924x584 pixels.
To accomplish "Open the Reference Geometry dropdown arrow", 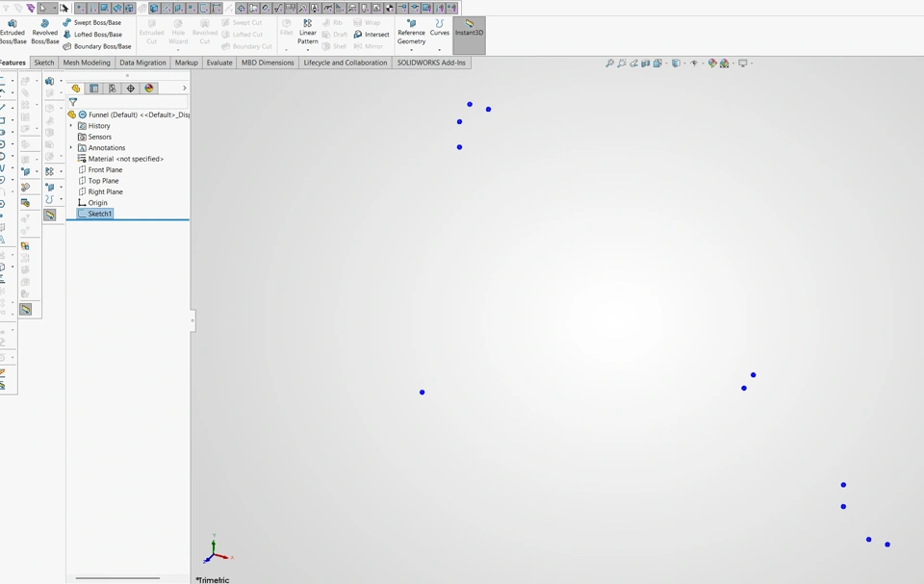I will [x=411, y=50].
